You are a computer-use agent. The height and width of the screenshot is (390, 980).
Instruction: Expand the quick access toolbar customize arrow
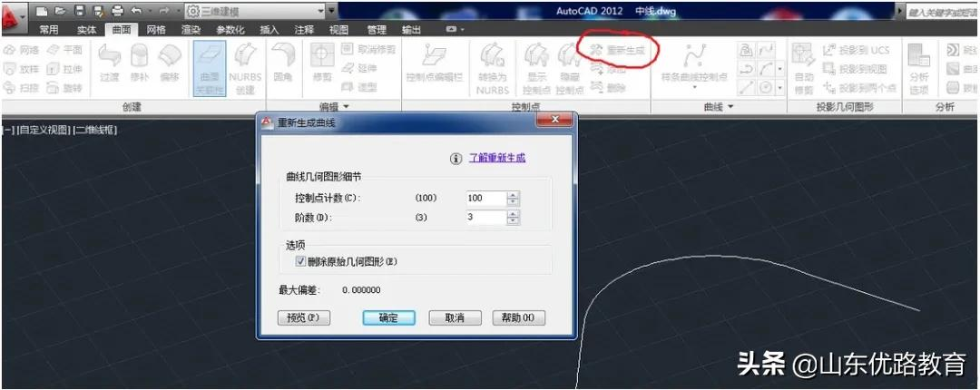coord(332,11)
